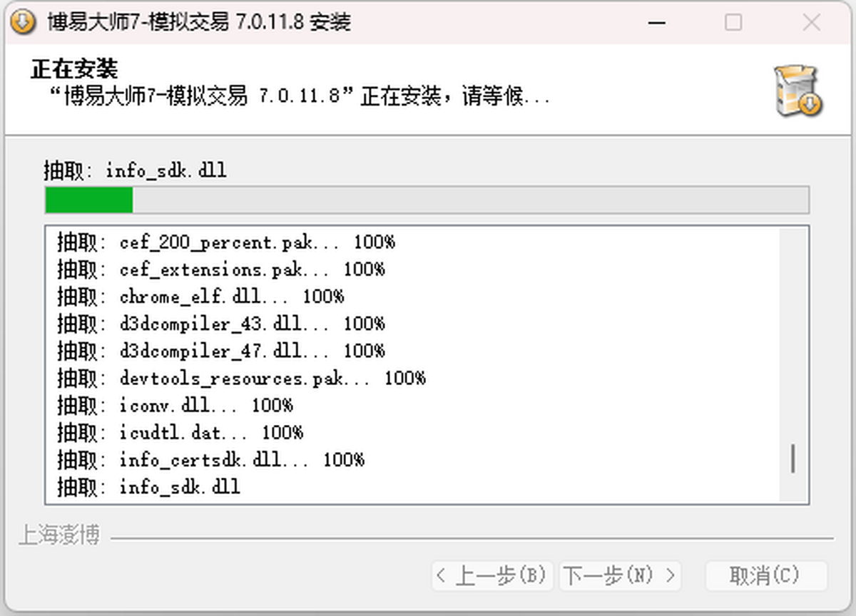The width and height of the screenshot is (856, 616).
Task: Cancel the installation with 取消(C)
Action: tap(765, 575)
